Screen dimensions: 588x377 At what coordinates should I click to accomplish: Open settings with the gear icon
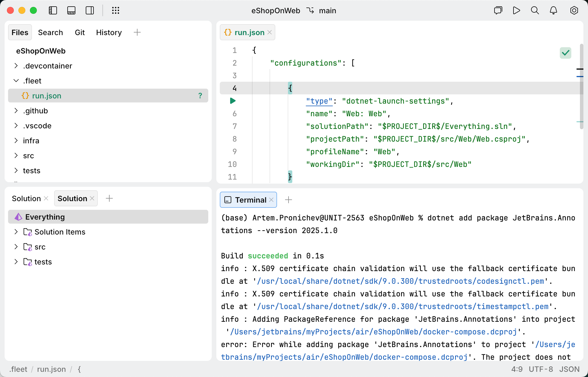tap(574, 10)
